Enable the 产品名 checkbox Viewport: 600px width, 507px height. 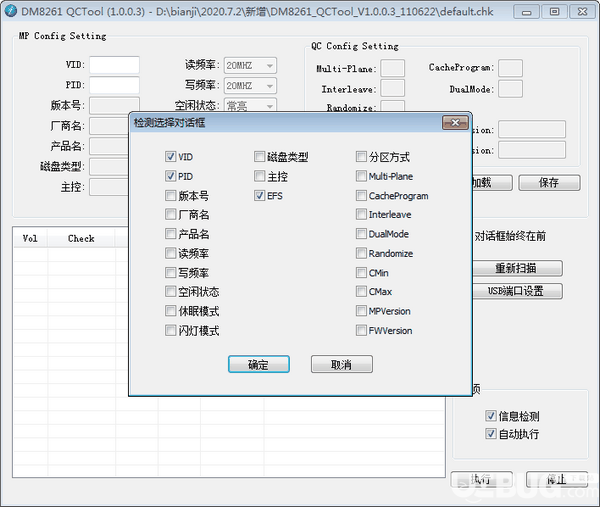(170, 233)
